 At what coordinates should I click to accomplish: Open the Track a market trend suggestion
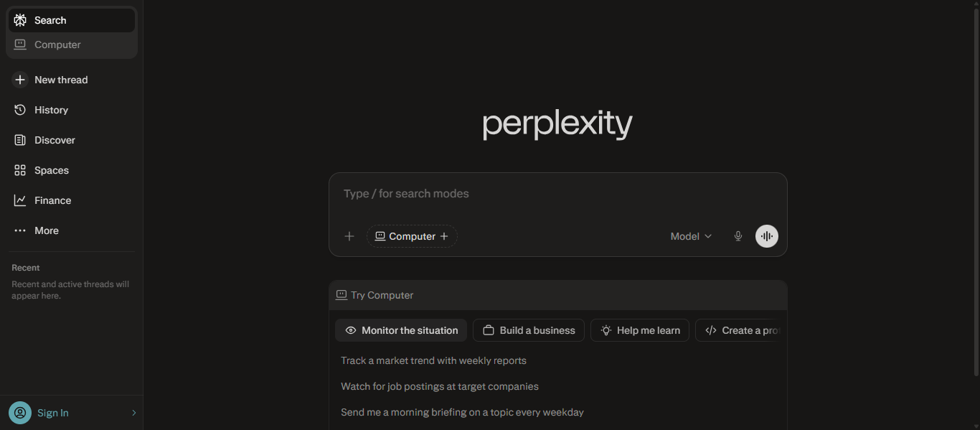click(x=433, y=360)
